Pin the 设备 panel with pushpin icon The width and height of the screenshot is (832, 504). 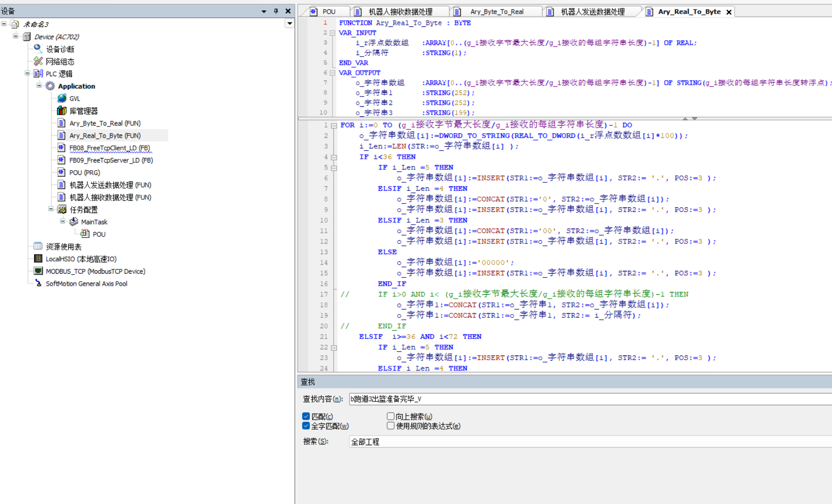pos(276,11)
